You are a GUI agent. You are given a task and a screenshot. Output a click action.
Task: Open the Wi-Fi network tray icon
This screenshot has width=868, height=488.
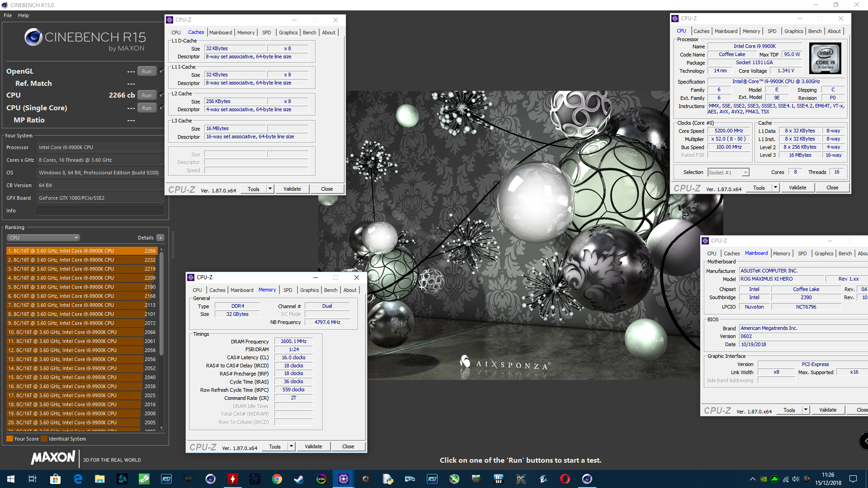pyautogui.click(x=785, y=479)
